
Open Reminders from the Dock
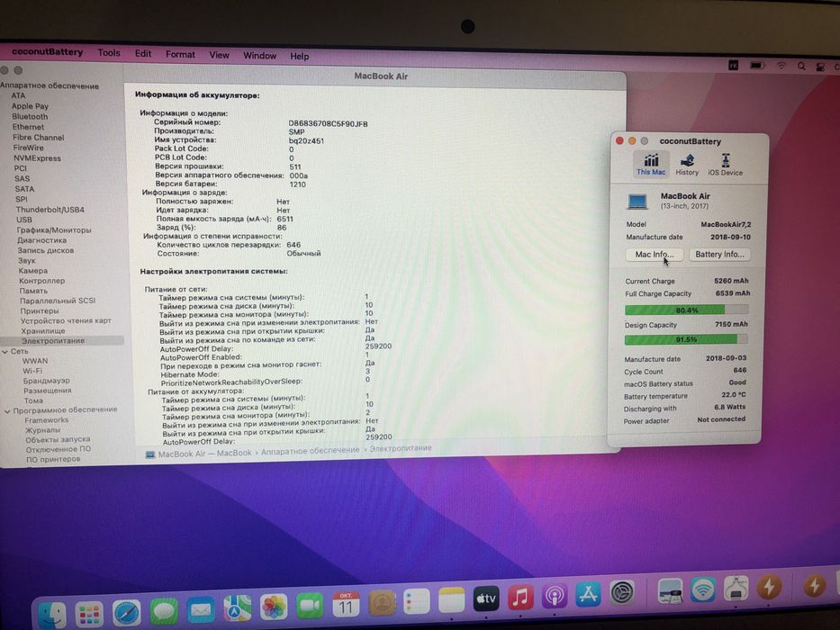tap(417, 601)
